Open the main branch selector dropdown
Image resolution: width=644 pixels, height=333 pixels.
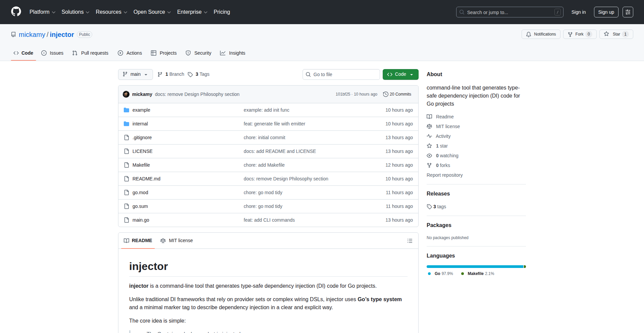tap(136, 74)
